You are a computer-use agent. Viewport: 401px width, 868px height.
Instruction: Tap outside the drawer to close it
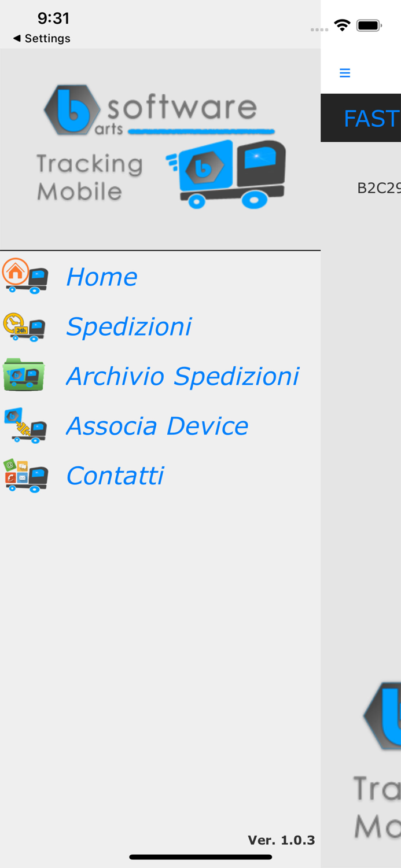click(x=361, y=405)
